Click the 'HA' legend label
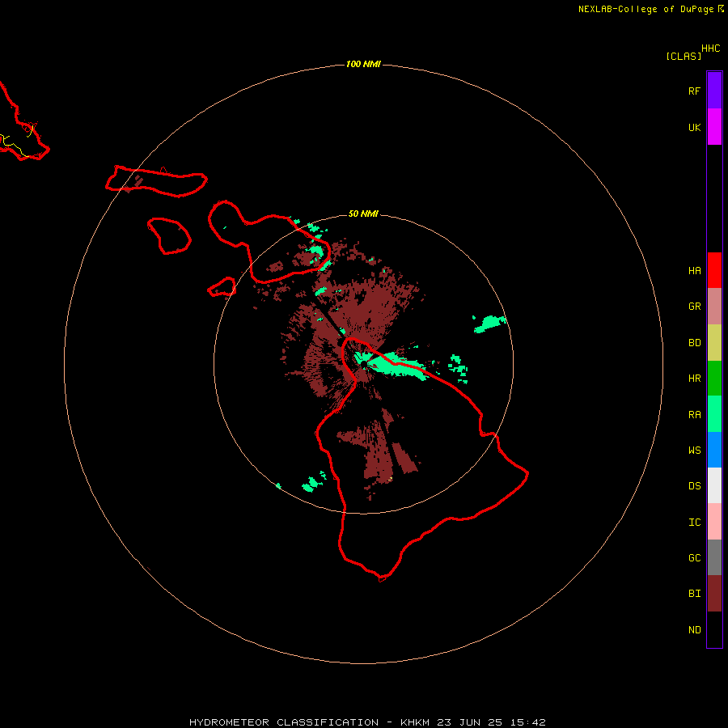728x728 pixels. (x=694, y=270)
